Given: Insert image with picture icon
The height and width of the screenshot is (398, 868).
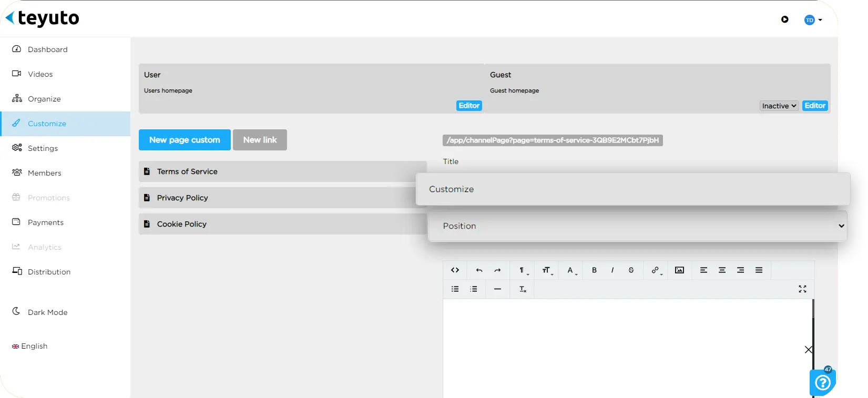Looking at the screenshot, I should (x=679, y=270).
